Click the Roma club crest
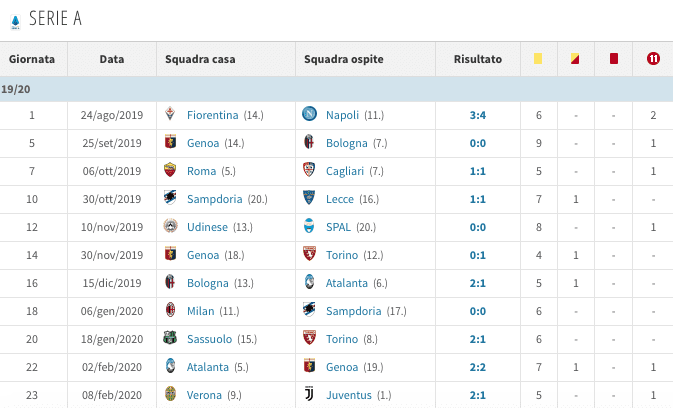The height and width of the screenshot is (408, 673). point(170,171)
